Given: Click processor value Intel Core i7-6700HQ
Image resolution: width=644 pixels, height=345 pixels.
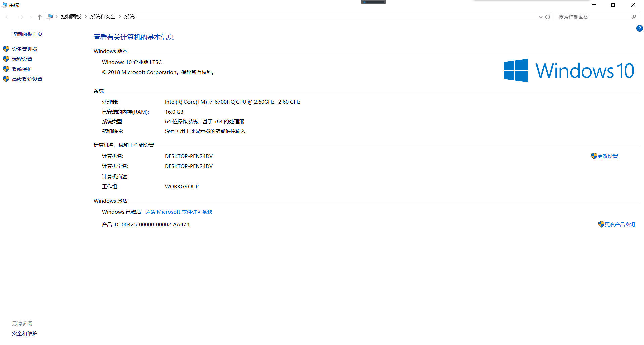Looking at the screenshot, I should click(x=232, y=102).
